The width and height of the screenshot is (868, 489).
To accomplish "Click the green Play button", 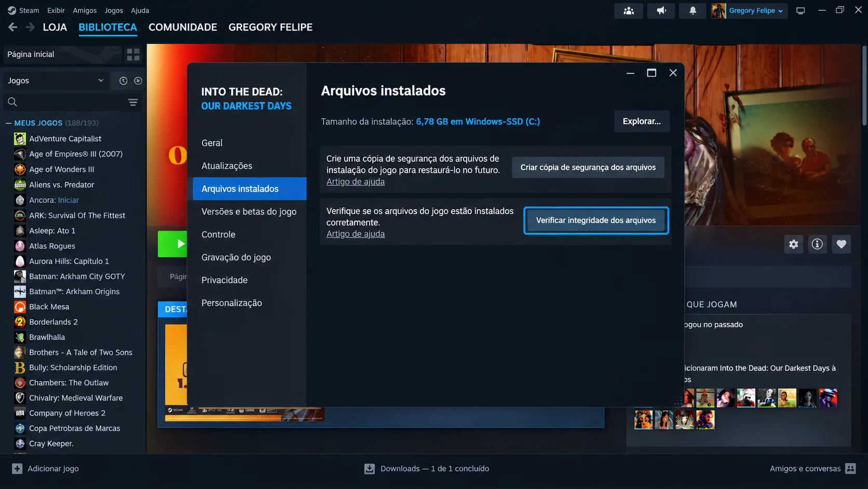I will pyautogui.click(x=172, y=244).
